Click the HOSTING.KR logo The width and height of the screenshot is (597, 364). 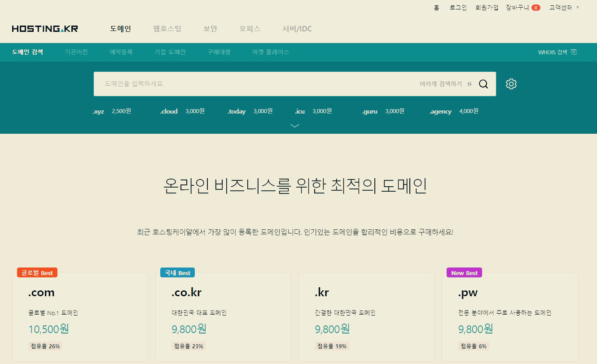tap(44, 28)
